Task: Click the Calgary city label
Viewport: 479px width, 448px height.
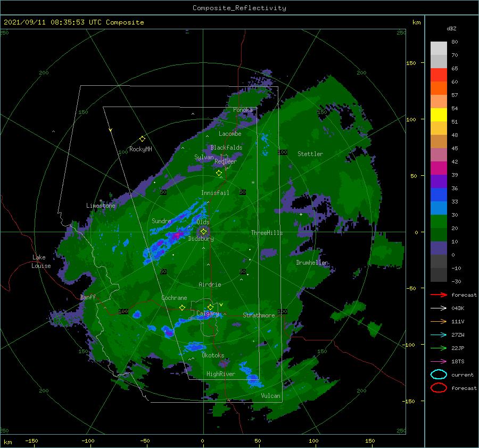Action: coord(208,313)
